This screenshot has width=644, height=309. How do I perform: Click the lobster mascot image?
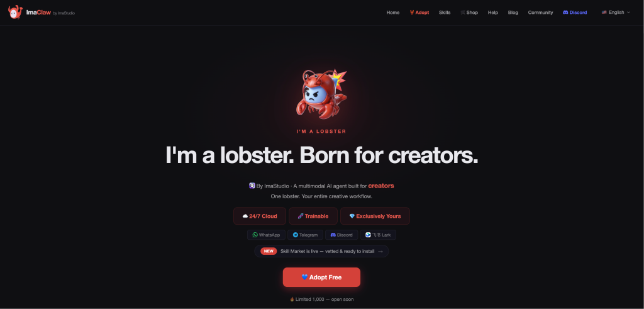pos(321,94)
